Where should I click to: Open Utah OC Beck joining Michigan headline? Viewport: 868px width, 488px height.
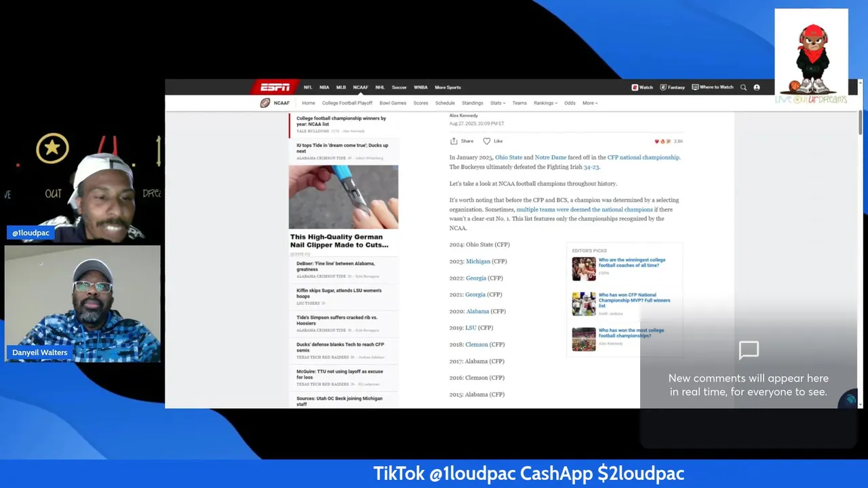(339, 401)
